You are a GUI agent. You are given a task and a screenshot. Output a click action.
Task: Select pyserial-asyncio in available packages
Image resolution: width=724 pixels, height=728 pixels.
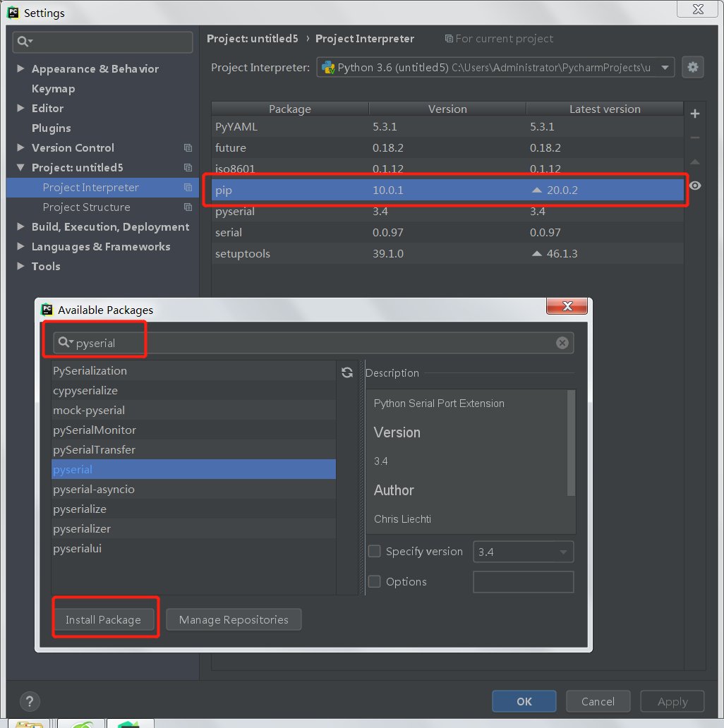tap(193, 490)
